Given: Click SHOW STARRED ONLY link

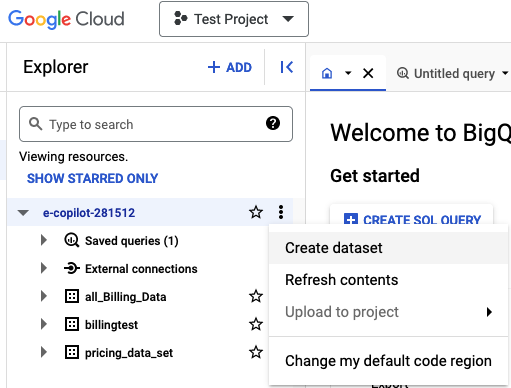Looking at the screenshot, I should tap(92, 178).
